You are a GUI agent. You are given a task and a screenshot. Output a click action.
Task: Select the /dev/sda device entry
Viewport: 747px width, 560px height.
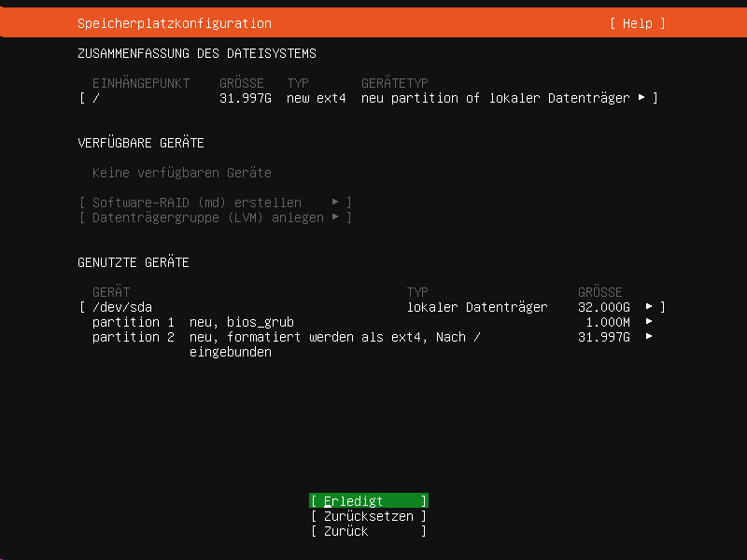click(122, 307)
